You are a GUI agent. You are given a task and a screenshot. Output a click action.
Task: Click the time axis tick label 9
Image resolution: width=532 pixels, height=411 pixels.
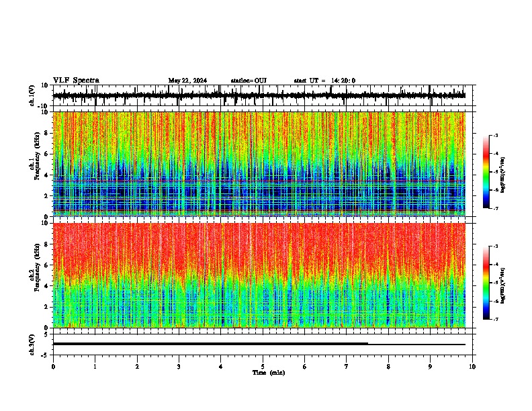coord(430,367)
